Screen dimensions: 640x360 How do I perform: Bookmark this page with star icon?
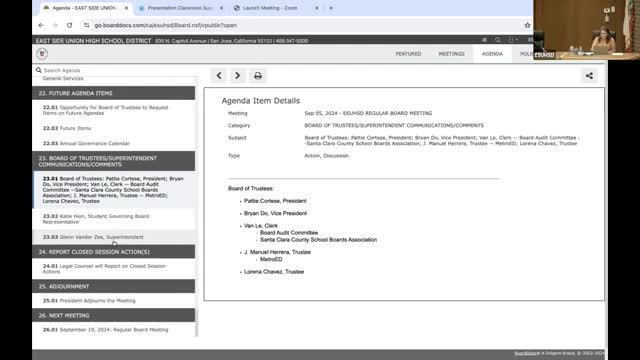tap(527, 25)
